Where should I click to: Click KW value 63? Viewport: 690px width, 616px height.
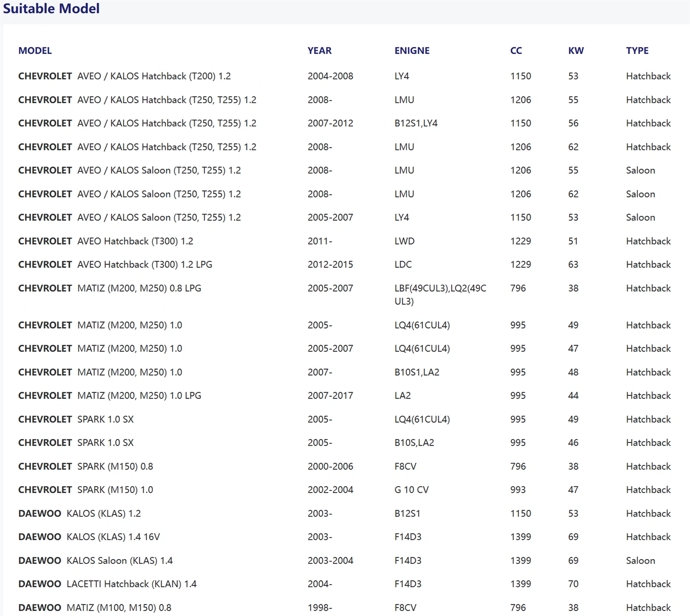click(573, 264)
